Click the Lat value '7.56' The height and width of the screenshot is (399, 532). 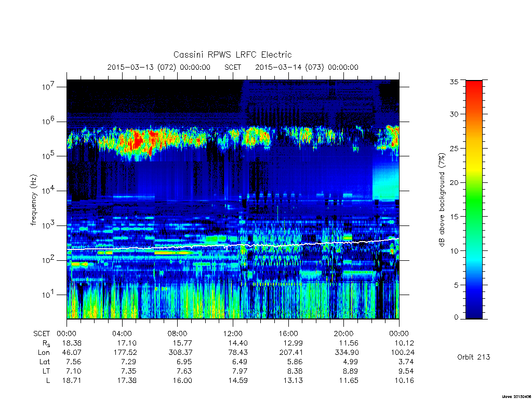pos(74,362)
